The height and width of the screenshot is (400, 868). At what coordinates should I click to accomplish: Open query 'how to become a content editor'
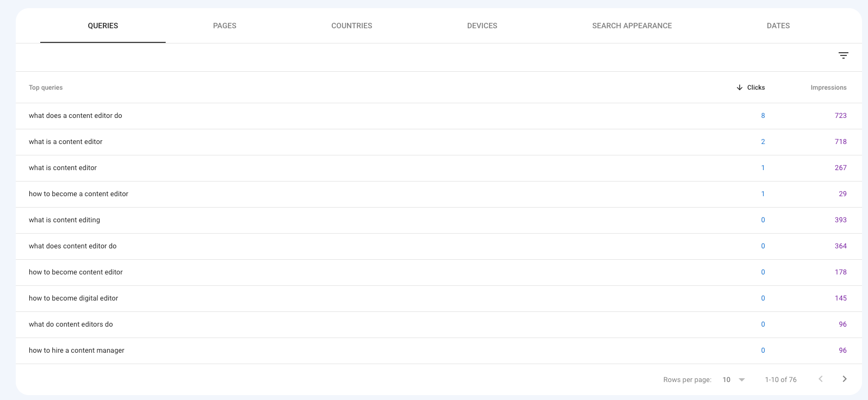(x=78, y=194)
